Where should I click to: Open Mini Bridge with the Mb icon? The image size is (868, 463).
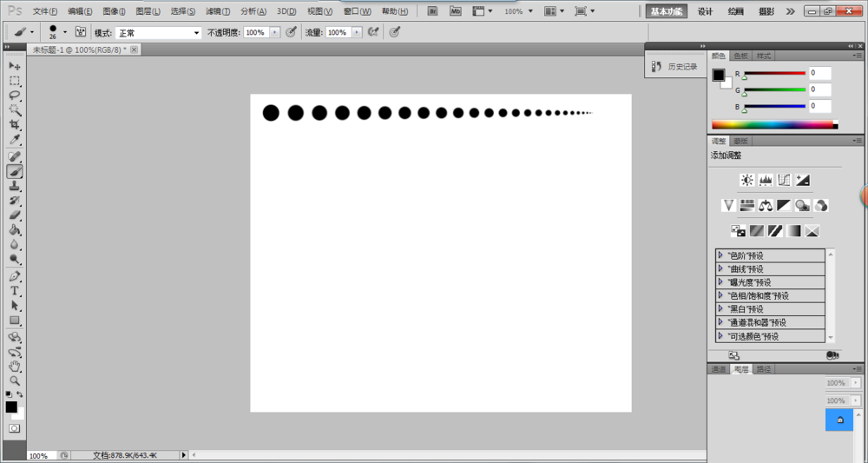point(455,10)
